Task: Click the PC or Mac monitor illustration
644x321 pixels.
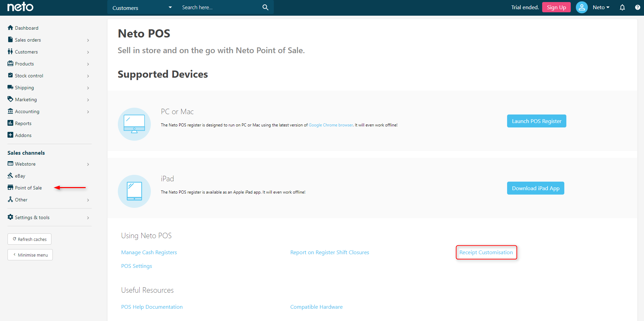Action: point(134,124)
